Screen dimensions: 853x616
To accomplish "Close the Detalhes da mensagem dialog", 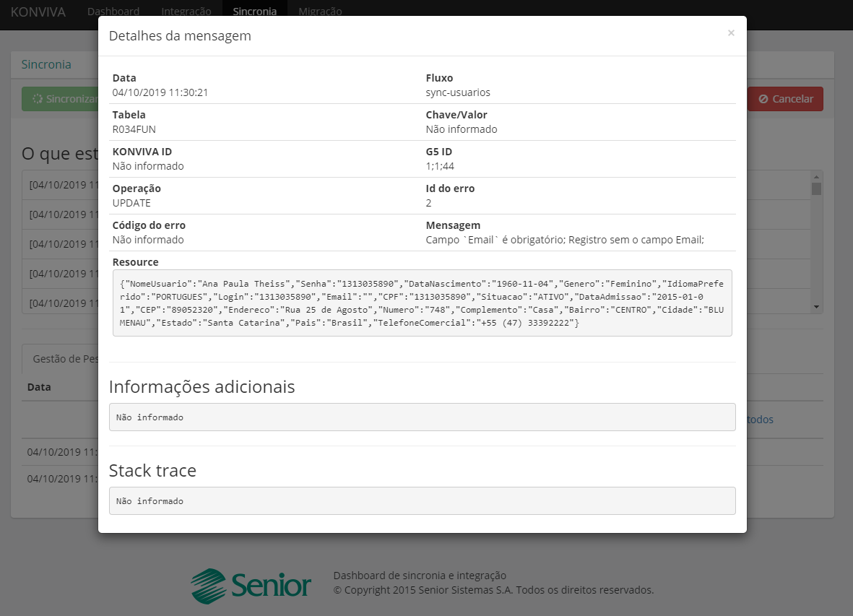I will click(x=731, y=33).
